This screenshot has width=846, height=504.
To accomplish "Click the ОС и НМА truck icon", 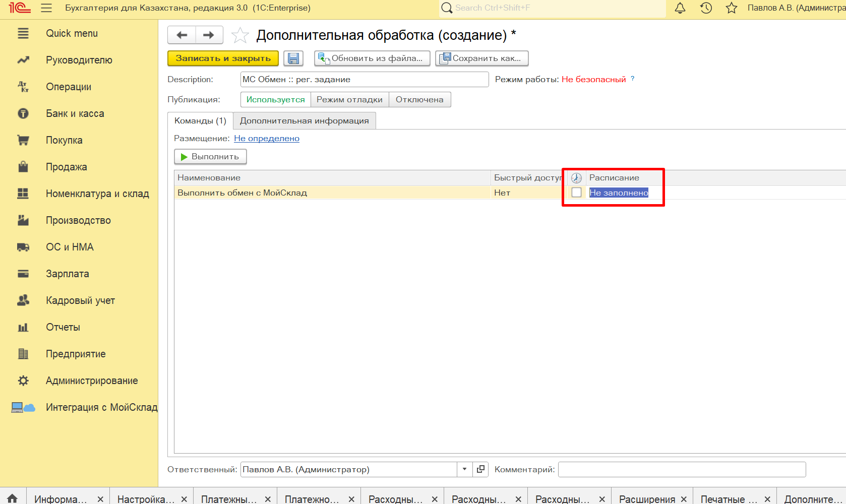I will 23,247.
